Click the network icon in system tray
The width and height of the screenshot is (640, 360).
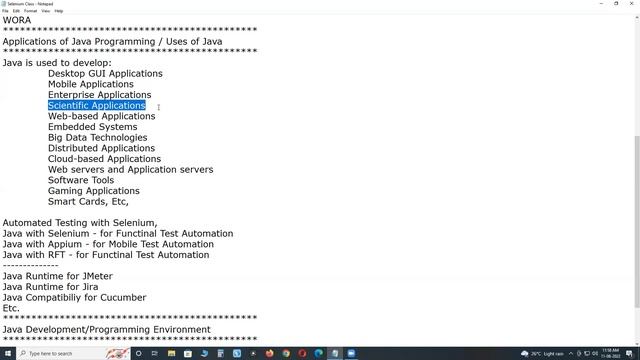point(587,353)
